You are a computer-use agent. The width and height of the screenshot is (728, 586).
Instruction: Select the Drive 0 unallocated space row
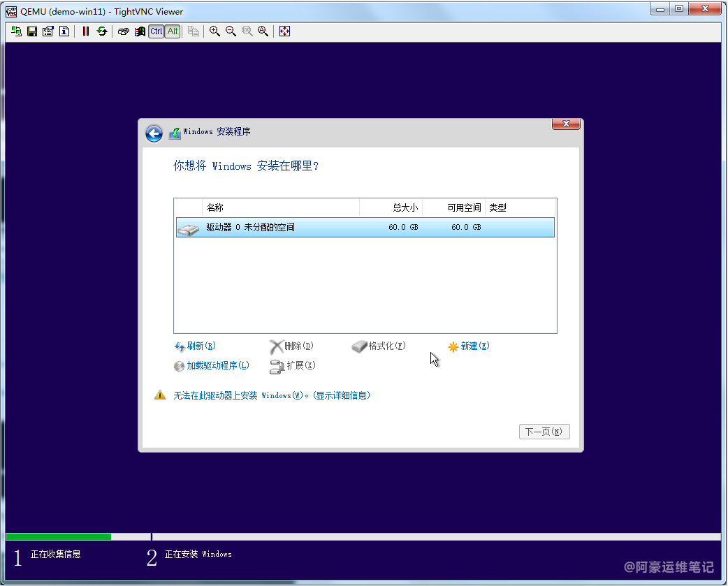tap(365, 228)
